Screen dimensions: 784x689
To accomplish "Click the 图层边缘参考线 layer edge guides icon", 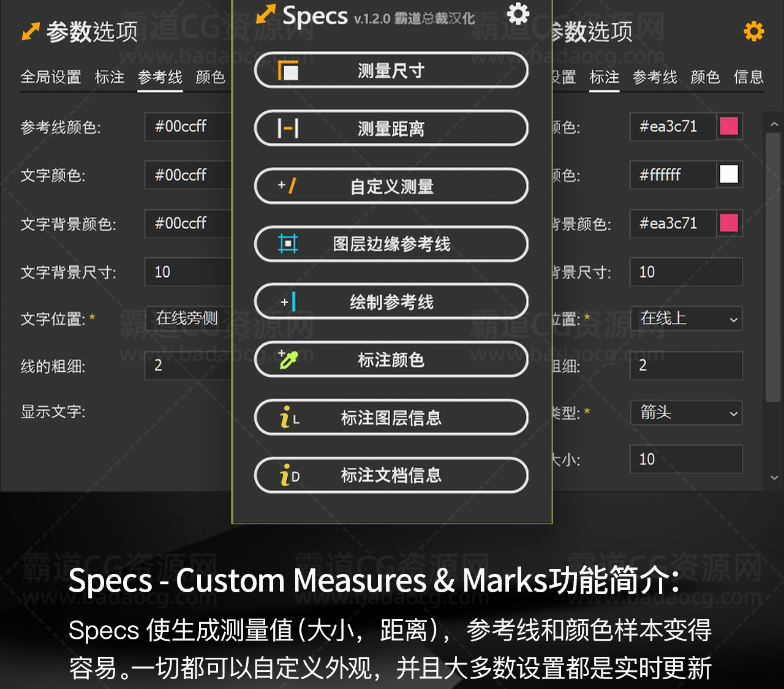I will coord(288,244).
